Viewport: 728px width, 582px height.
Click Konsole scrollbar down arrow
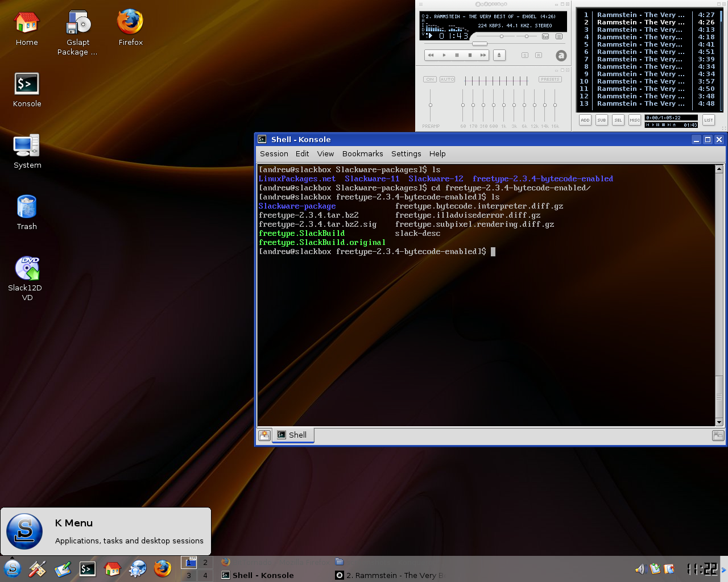coord(719,422)
